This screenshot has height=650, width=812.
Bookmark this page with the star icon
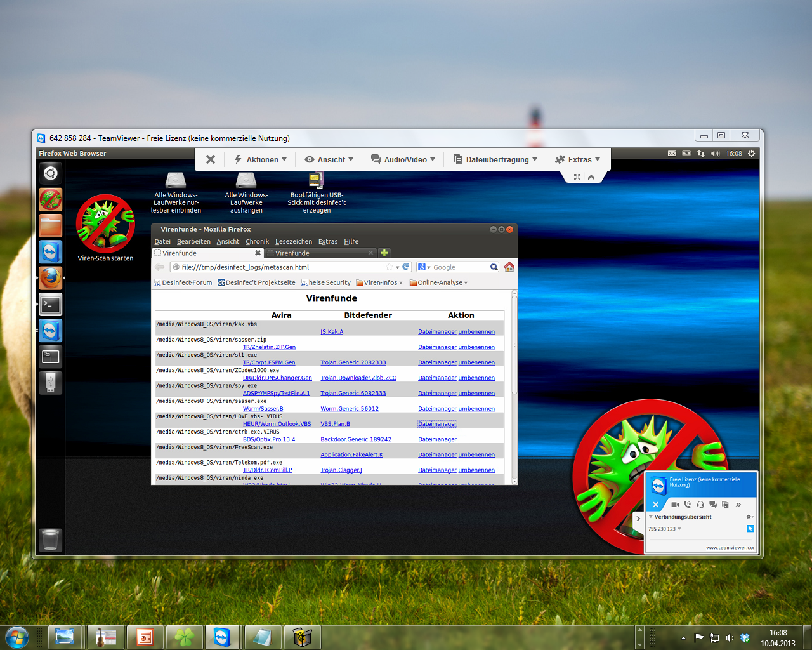390,267
